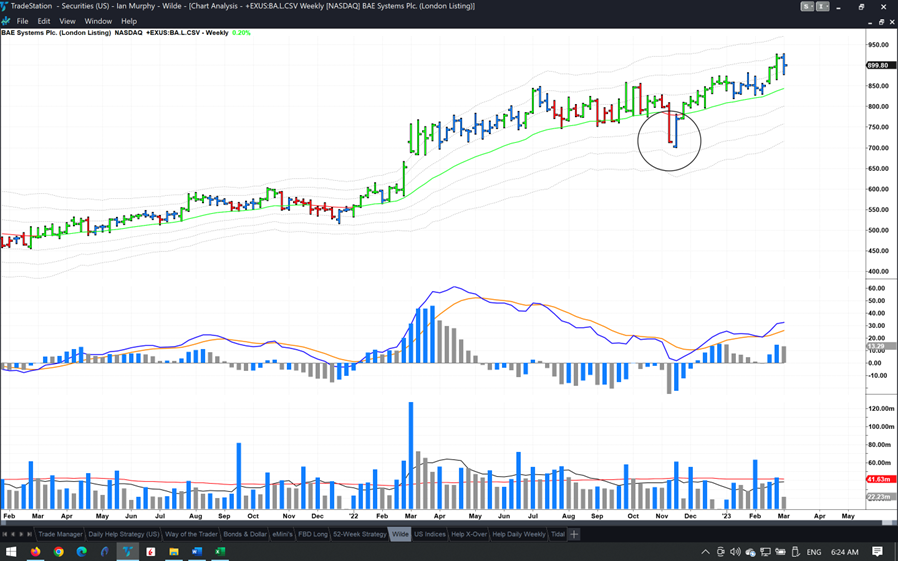Open the Windows notification center
Image resolution: width=898 pixels, height=561 pixels.
coord(877,552)
